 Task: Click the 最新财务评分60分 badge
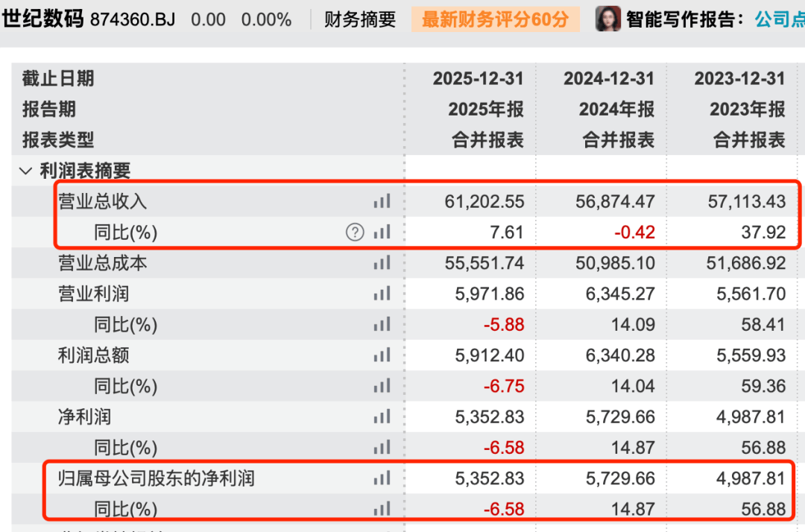coord(496,19)
